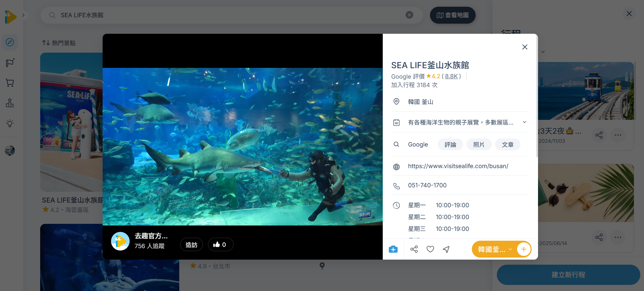Image resolution: width=644 pixels, height=291 pixels.
Task: Open the flag trips icon in sidebar
Action: point(10,62)
